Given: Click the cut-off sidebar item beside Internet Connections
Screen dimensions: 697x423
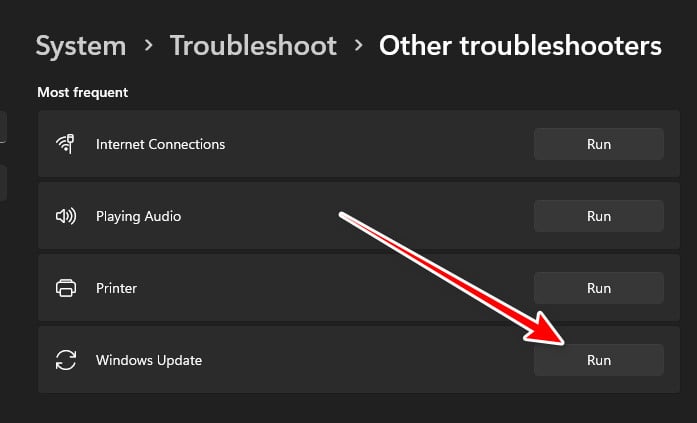Looking at the screenshot, I should 3,127.
